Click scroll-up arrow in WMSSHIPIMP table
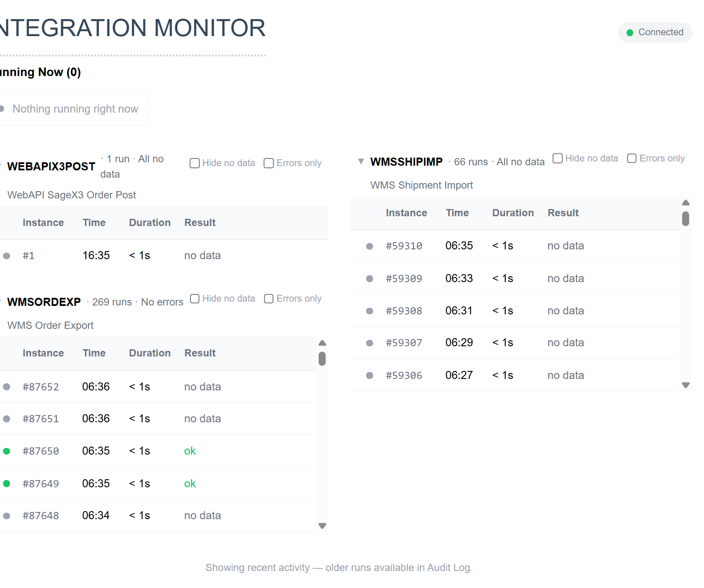704x588 pixels. 686,203
